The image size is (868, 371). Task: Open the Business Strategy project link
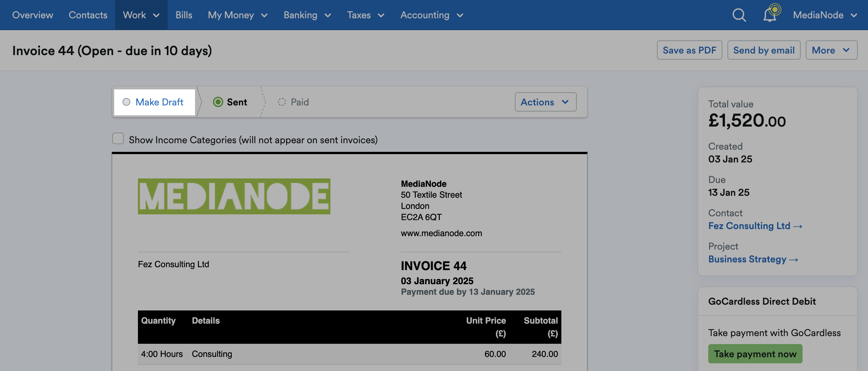pyautogui.click(x=753, y=259)
